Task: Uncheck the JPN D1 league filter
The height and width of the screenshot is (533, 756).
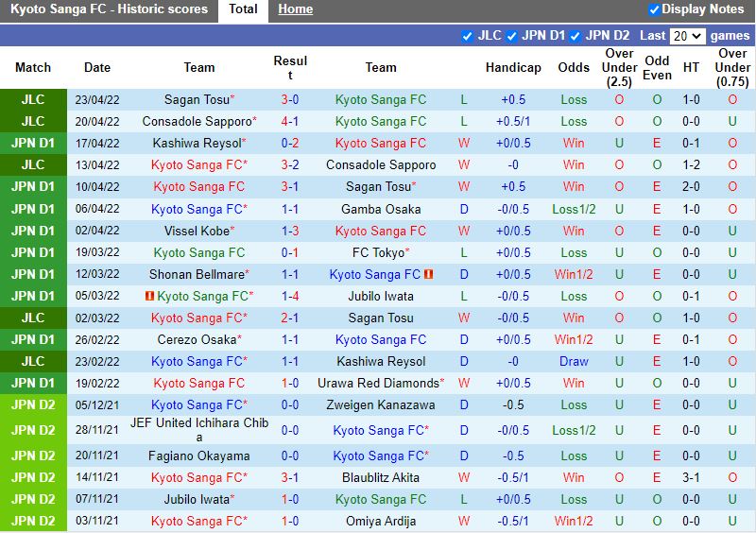Action: tap(511, 36)
